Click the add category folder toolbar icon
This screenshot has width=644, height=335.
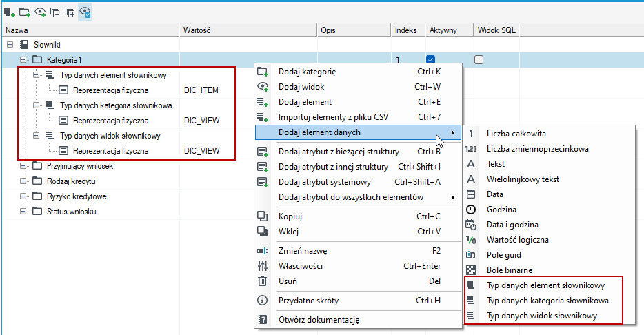click(25, 12)
